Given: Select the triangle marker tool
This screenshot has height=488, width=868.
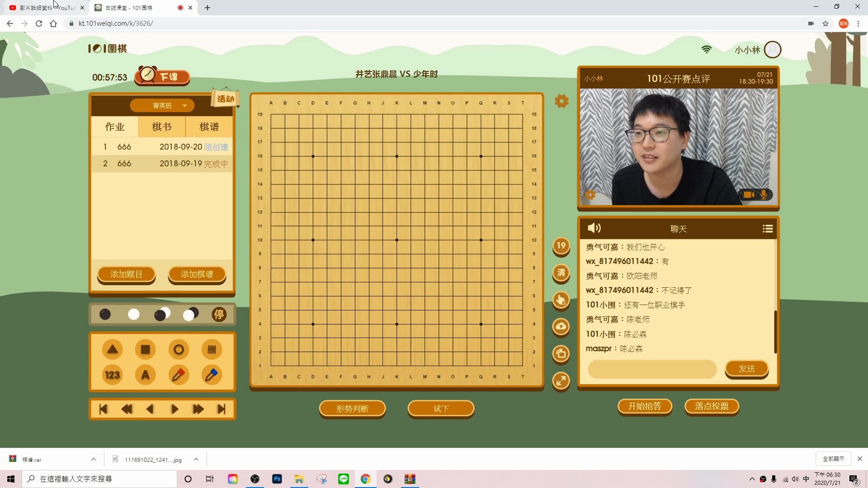Looking at the screenshot, I should click(113, 349).
